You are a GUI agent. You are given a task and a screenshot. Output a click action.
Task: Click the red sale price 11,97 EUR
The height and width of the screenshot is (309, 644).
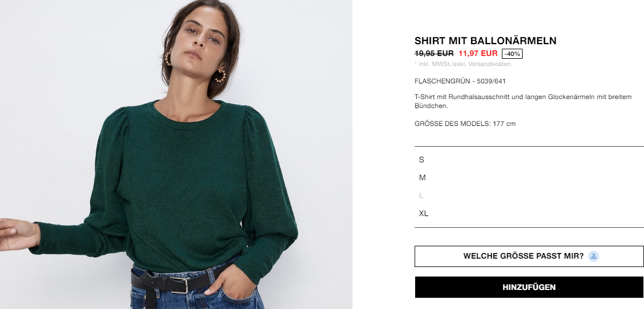tap(478, 53)
